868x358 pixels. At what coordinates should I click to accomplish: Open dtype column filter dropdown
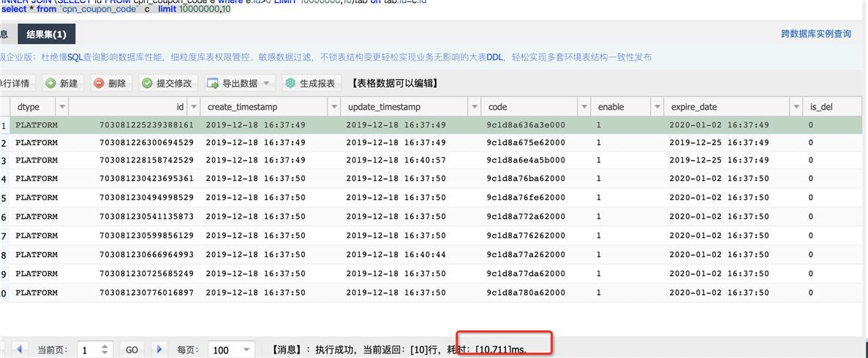point(61,107)
